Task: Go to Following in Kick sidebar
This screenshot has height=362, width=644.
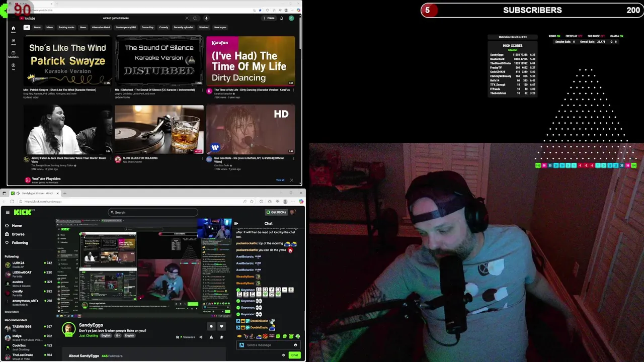Action: (20, 243)
